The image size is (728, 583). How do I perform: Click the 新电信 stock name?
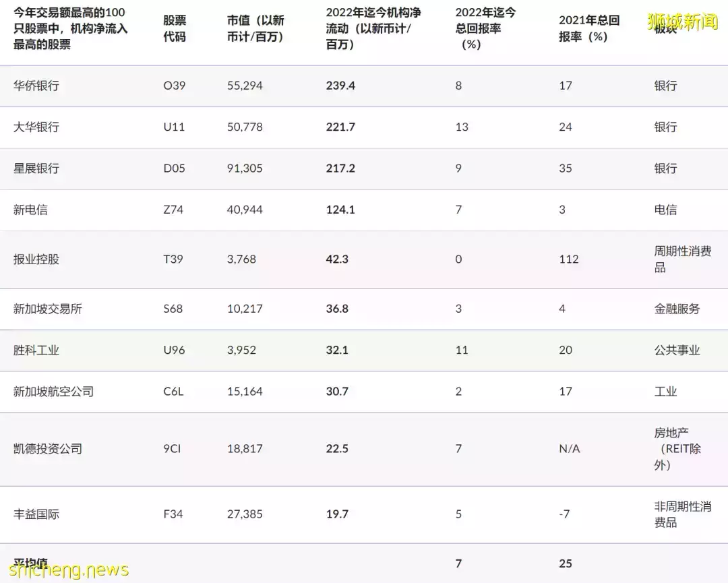[x=30, y=210]
